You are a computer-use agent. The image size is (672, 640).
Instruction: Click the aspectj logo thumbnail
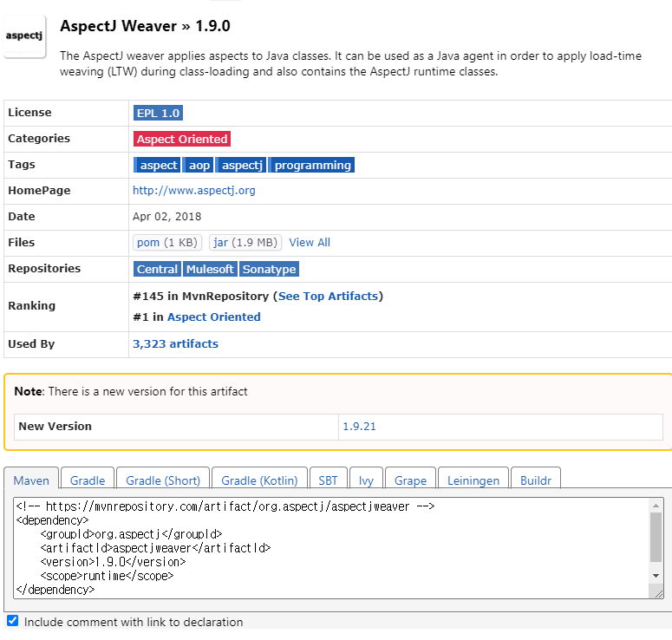tap(24, 36)
